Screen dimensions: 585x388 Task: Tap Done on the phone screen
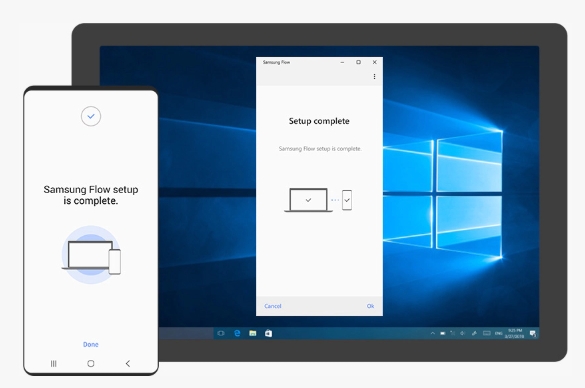[x=91, y=344]
